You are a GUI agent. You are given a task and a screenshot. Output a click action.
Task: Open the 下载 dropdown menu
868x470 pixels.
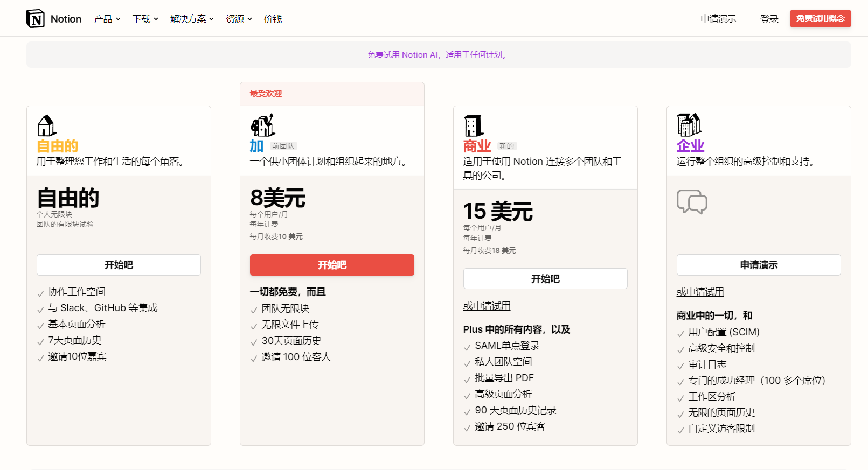click(145, 19)
